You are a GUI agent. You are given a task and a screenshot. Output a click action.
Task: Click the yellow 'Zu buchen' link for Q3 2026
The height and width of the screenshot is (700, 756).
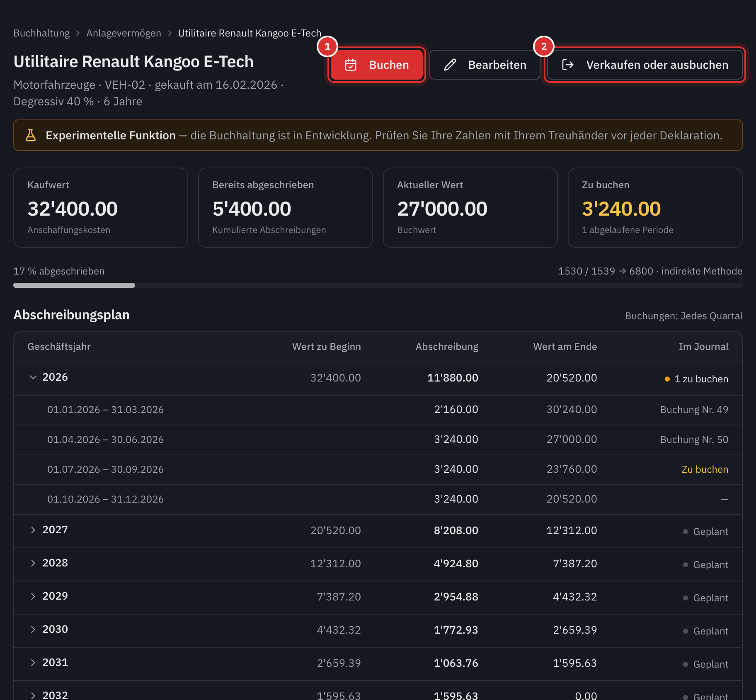click(x=705, y=469)
